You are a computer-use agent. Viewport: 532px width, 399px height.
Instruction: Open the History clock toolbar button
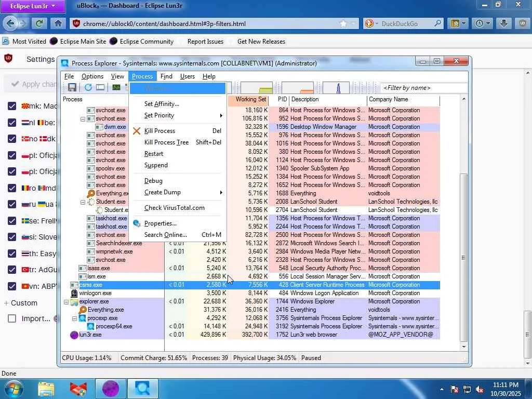click(483, 23)
